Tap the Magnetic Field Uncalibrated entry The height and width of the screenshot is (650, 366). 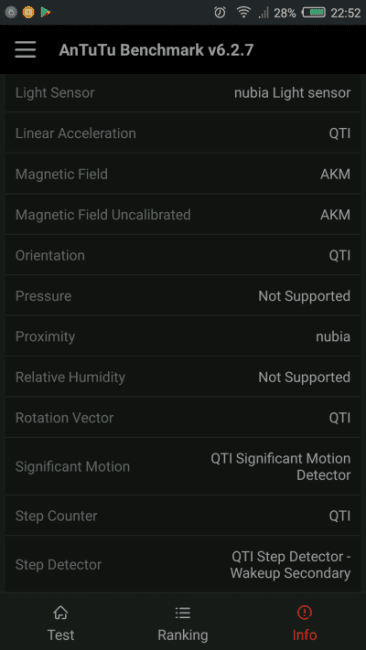(x=183, y=215)
